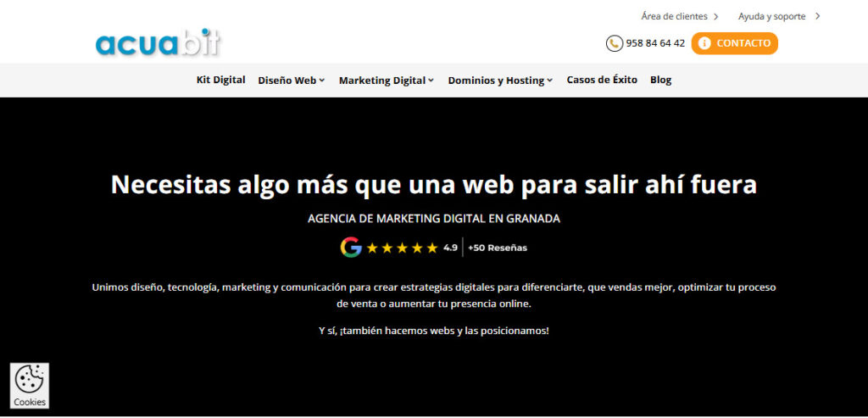Open the Área de clientes link
Screen dimensions: 868x418
674,16
